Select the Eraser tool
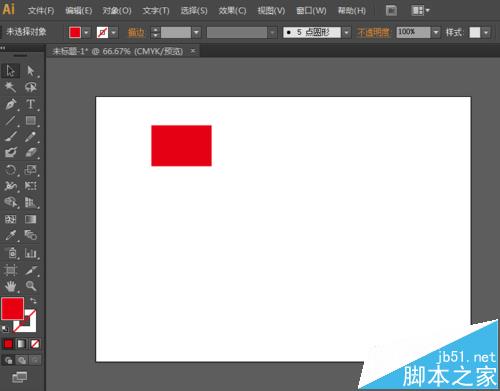Screen dimensions: 500x391 click(x=31, y=153)
